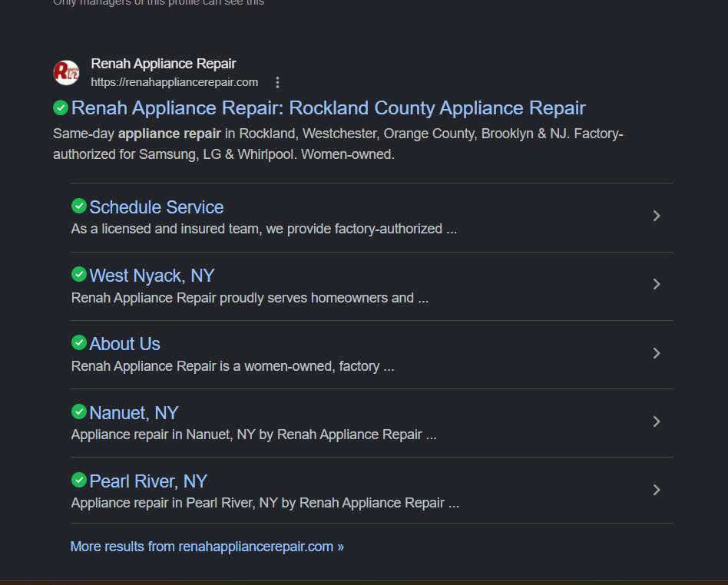Click green checkmark beside Nanuet, NY
728x585 pixels.
79,411
